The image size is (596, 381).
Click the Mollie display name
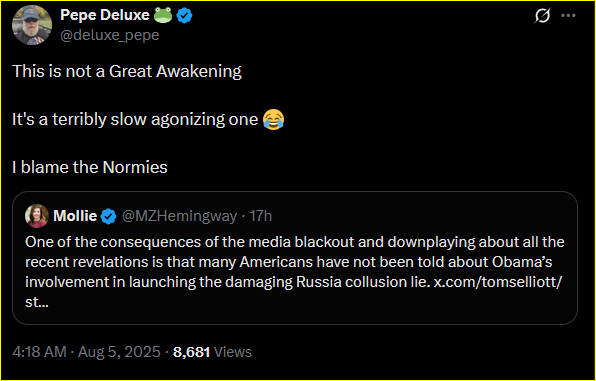[x=75, y=216]
